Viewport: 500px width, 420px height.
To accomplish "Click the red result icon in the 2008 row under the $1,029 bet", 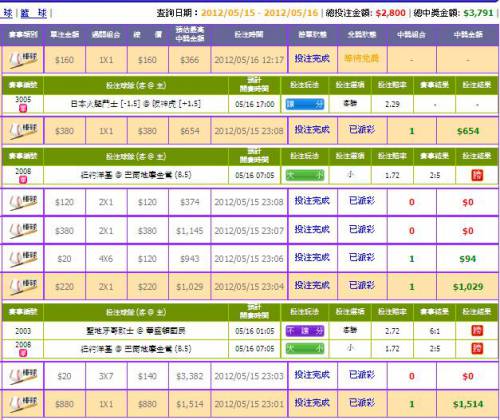I will click(477, 349).
